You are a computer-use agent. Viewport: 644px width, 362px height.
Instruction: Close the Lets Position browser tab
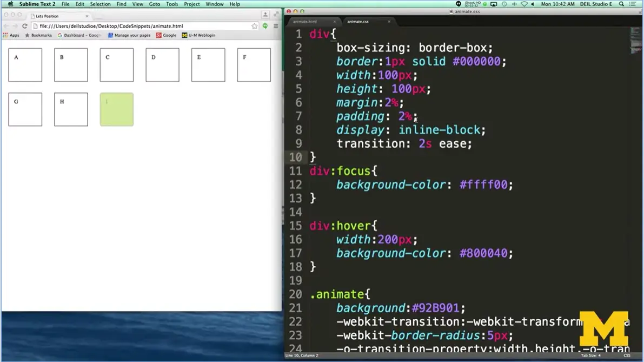tap(87, 16)
